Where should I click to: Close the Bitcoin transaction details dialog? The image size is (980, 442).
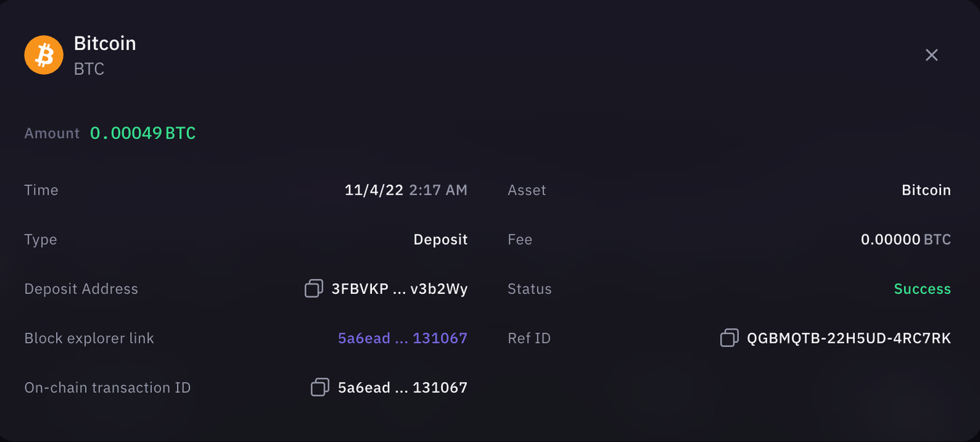click(x=932, y=55)
